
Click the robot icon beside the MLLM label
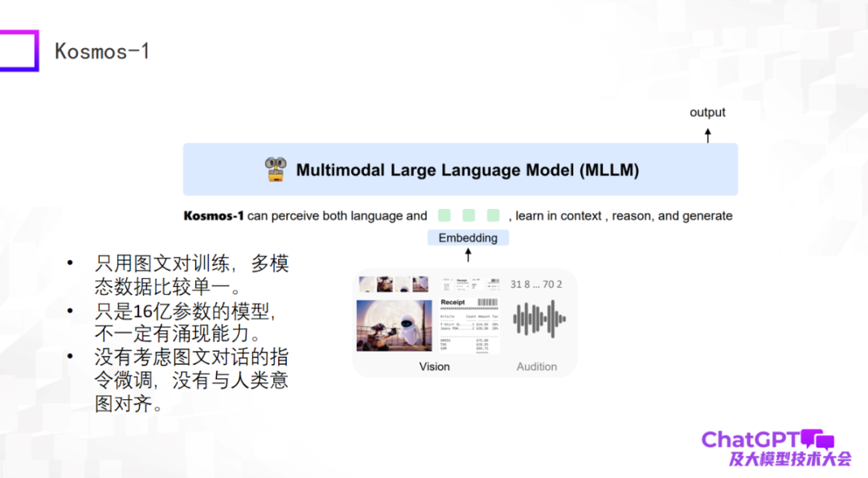275,170
